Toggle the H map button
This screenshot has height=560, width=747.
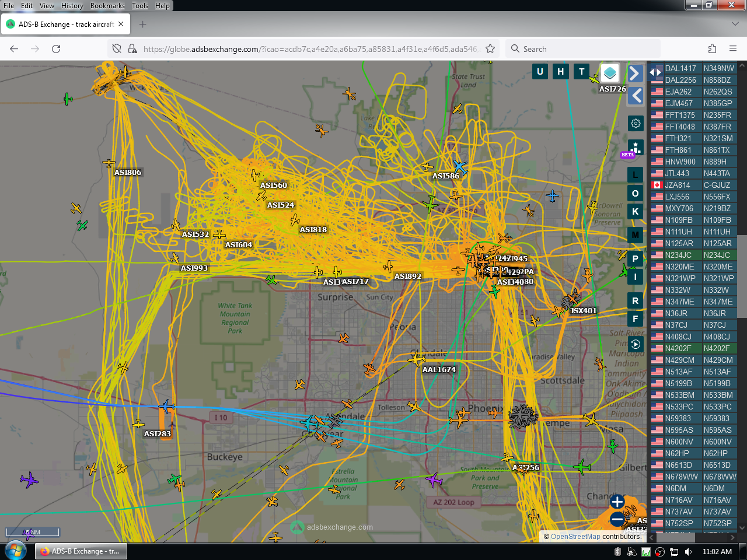point(561,72)
